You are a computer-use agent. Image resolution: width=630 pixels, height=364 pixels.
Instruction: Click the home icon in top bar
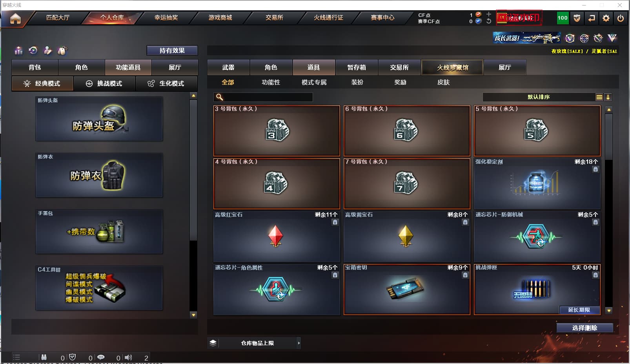(x=15, y=18)
